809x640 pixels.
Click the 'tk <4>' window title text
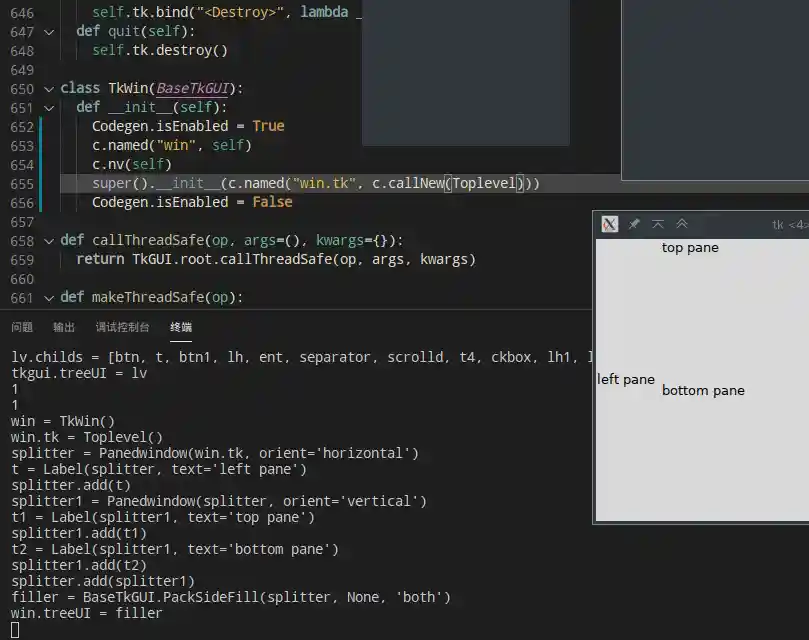pos(789,225)
